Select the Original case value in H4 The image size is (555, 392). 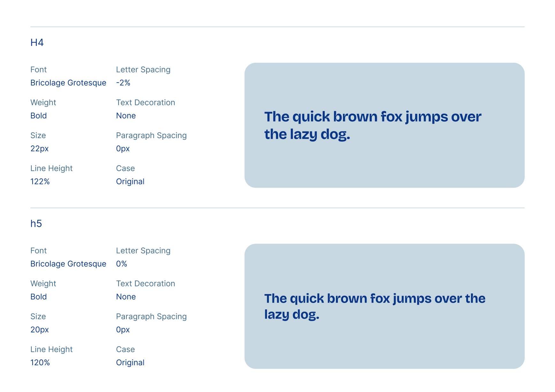click(x=130, y=182)
